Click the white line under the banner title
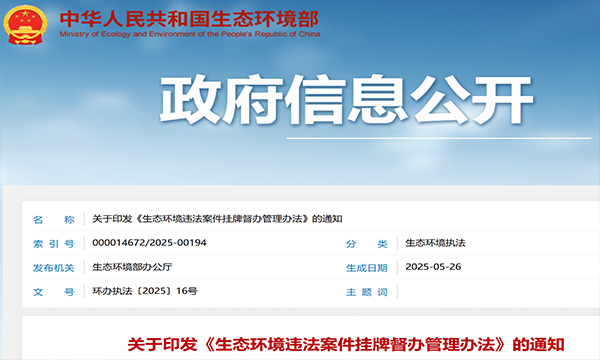The image size is (600, 360). pos(439,138)
